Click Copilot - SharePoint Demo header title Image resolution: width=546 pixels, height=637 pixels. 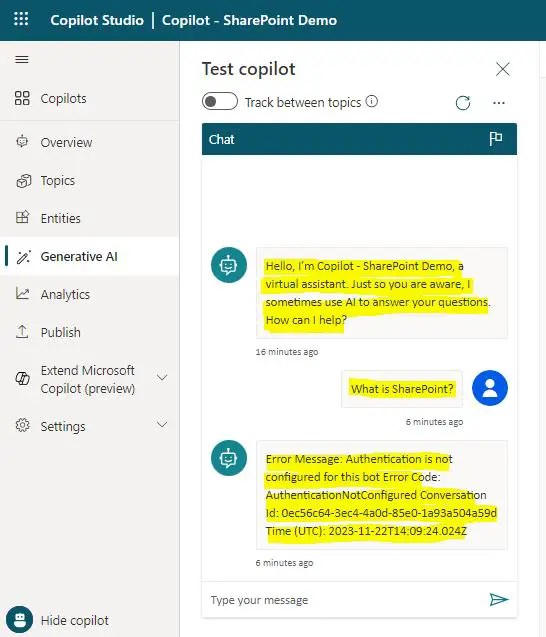(x=249, y=20)
